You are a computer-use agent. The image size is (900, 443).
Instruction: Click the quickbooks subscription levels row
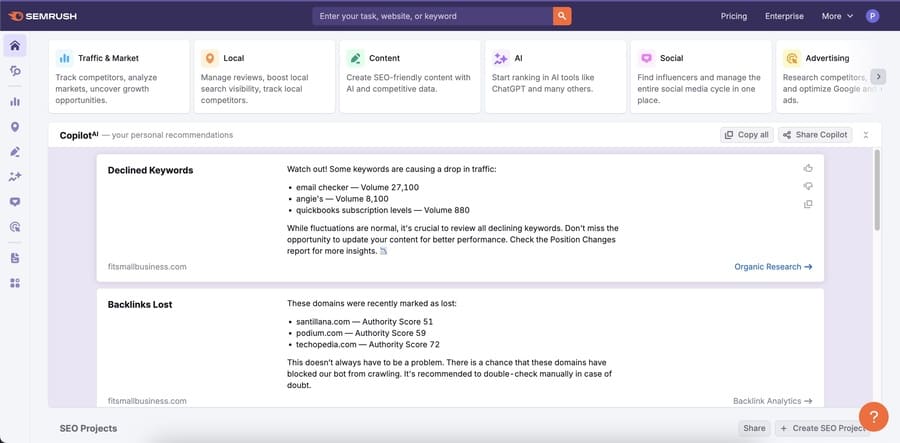tap(383, 210)
